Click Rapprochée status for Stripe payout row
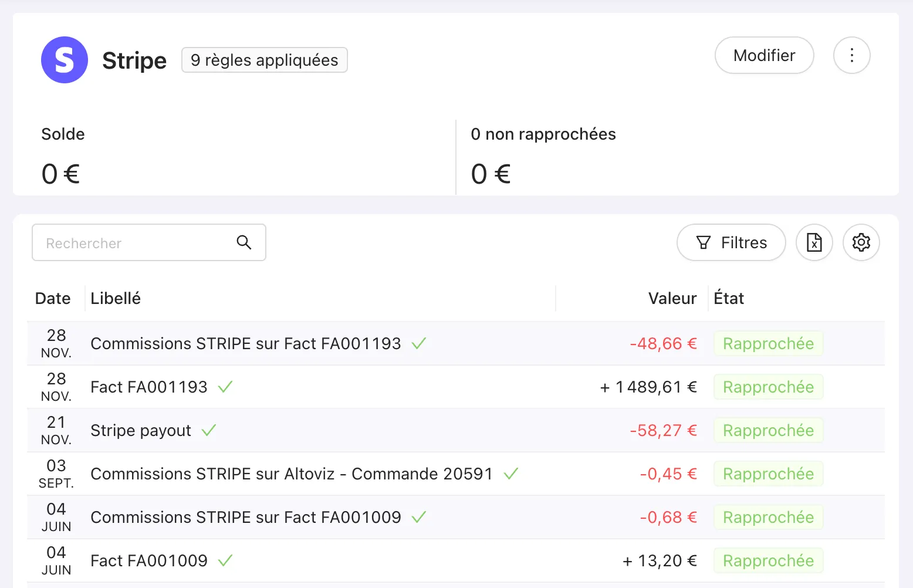 point(769,430)
